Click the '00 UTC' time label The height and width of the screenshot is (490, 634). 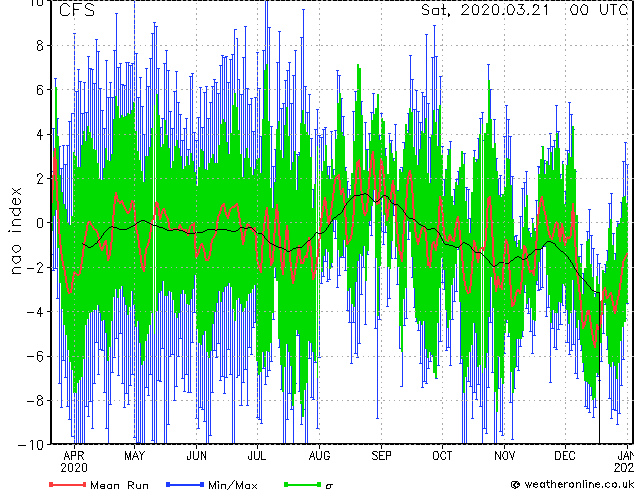(x=599, y=10)
